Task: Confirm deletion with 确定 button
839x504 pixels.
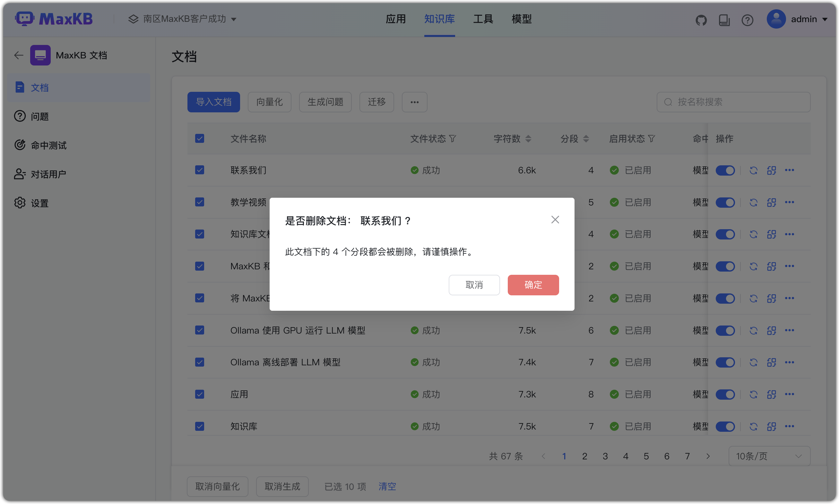Action: point(533,285)
